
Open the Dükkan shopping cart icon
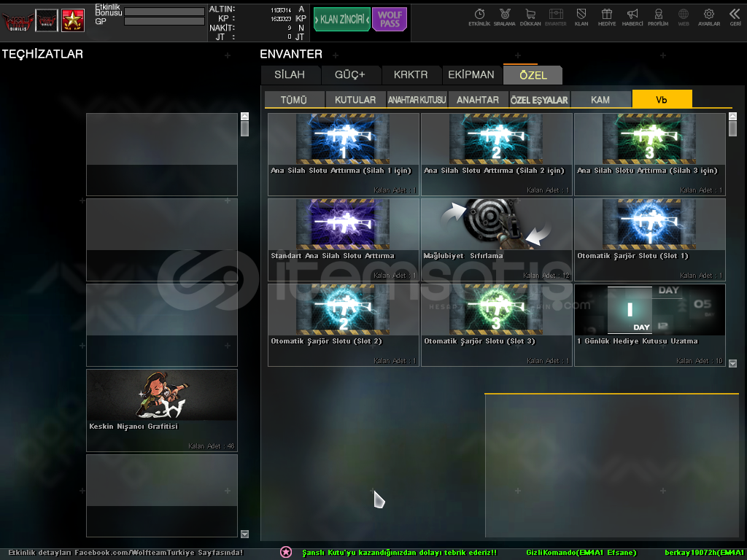click(x=530, y=17)
